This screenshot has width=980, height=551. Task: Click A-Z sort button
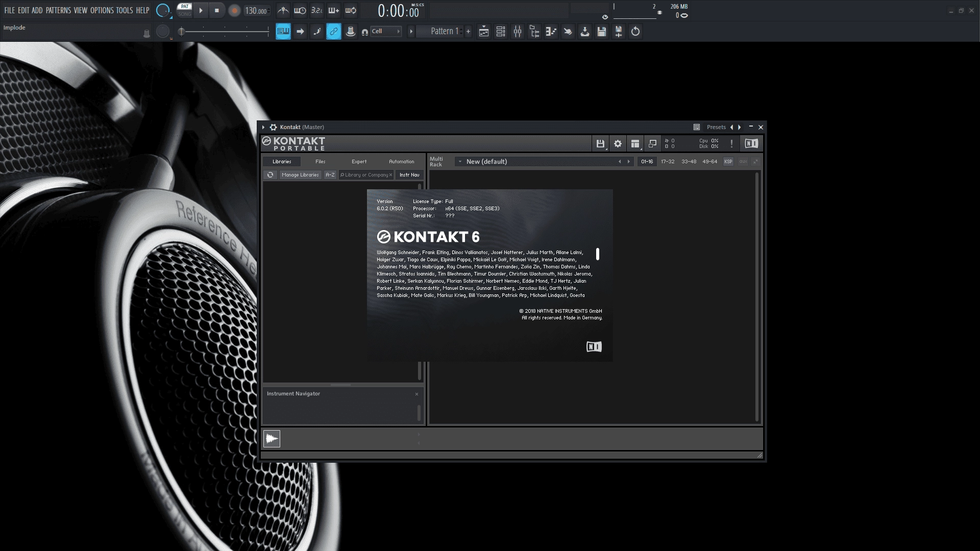pos(330,175)
